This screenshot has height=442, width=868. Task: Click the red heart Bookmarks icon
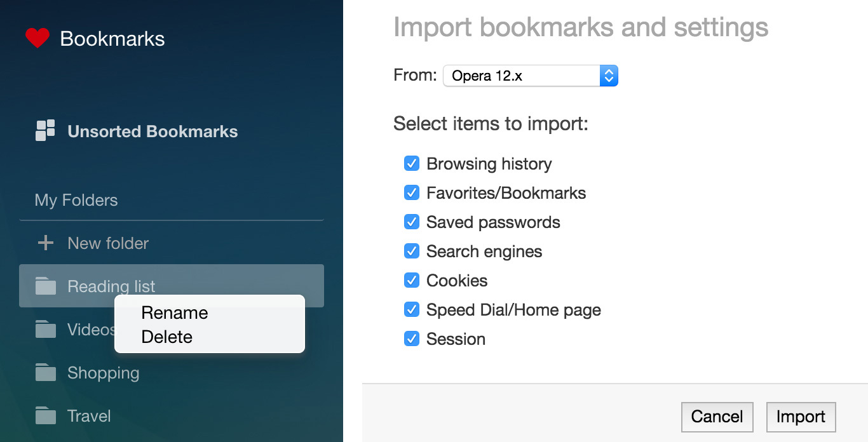pyautogui.click(x=37, y=38)
